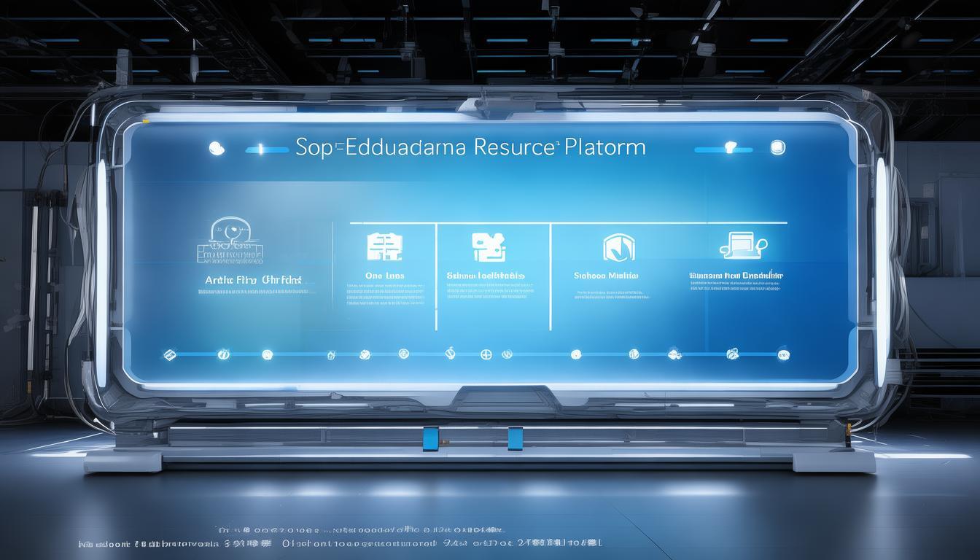Click the "Arthc Firv Chrfdnt" heading
Viewport: 980px width, 560px height.
click(x=254, y=279)
